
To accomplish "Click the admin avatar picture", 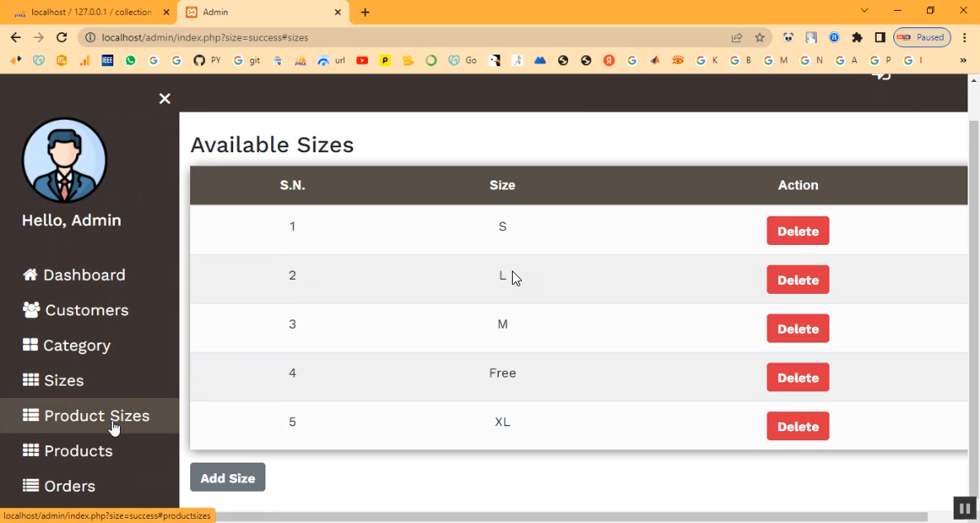I will coord(65,161).
